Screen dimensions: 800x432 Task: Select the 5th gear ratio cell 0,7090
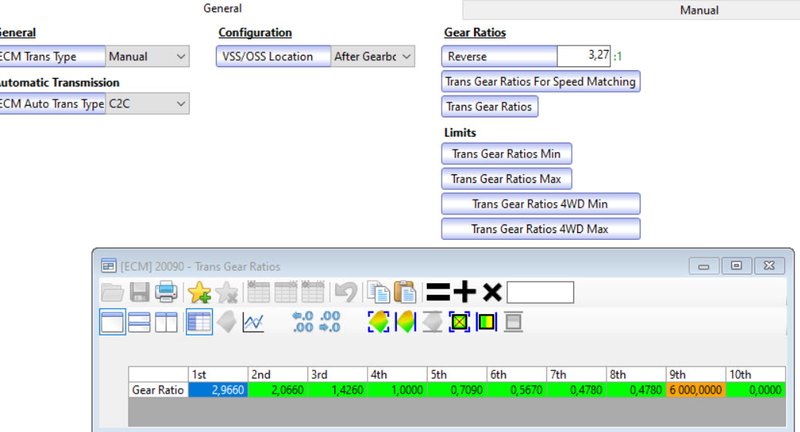[x=457, y=390]
